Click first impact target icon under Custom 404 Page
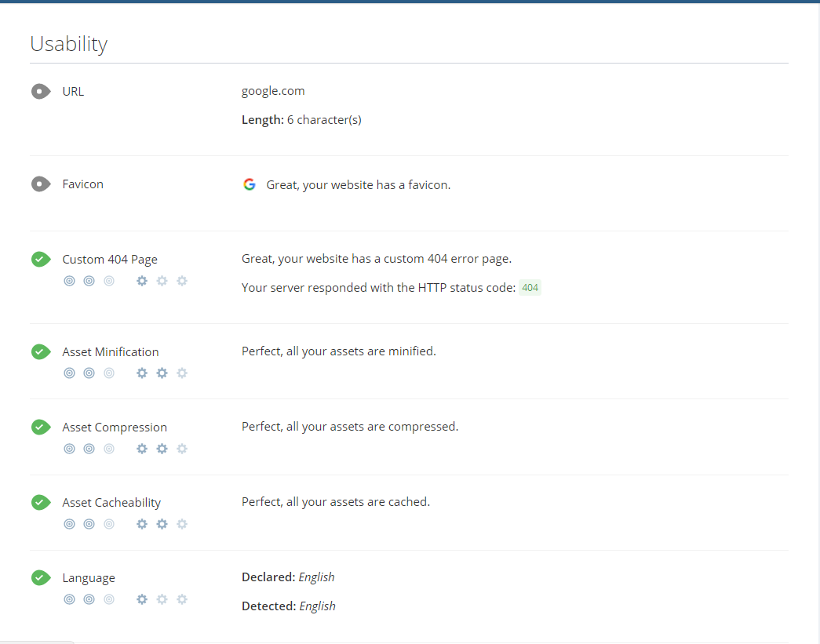The width and height of the screenshot is (820, 644). pyautogui.click(x=69, y=281)
